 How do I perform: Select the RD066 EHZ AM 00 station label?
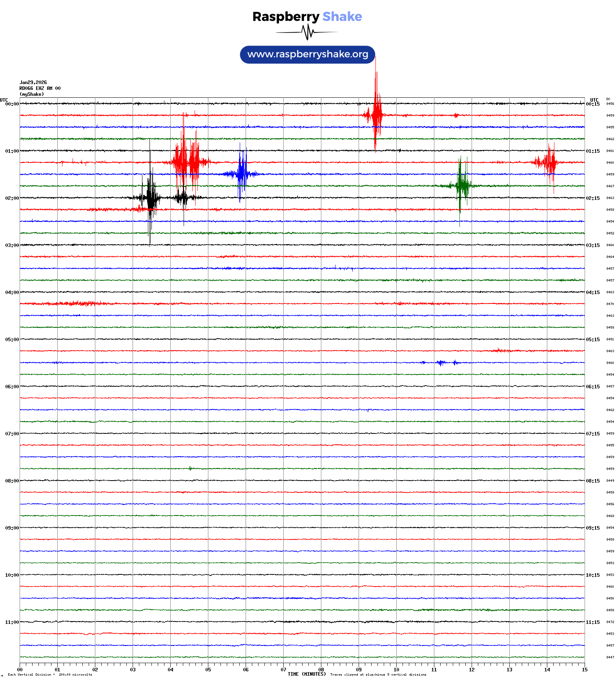40,88
